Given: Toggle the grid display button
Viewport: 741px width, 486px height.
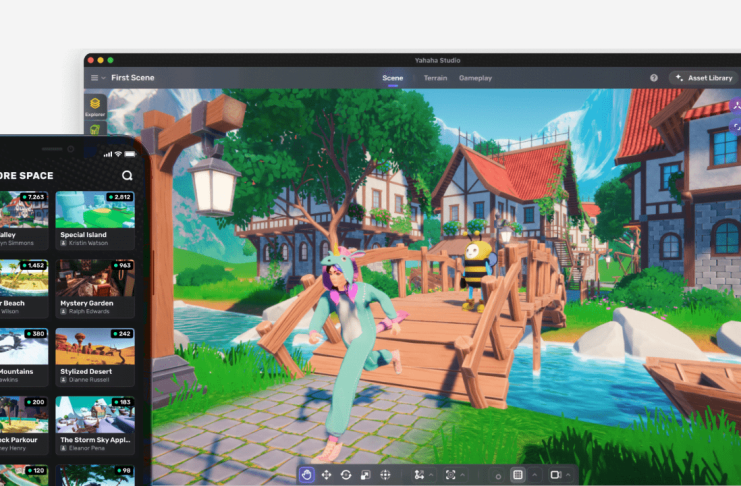Looking at the screenshot, I should click(x=518, y=475).
